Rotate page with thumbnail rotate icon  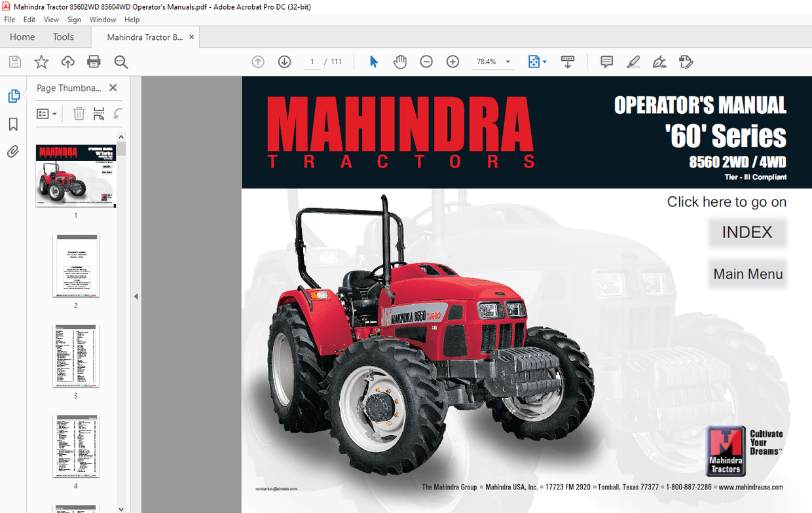click(x=118, y=113)
